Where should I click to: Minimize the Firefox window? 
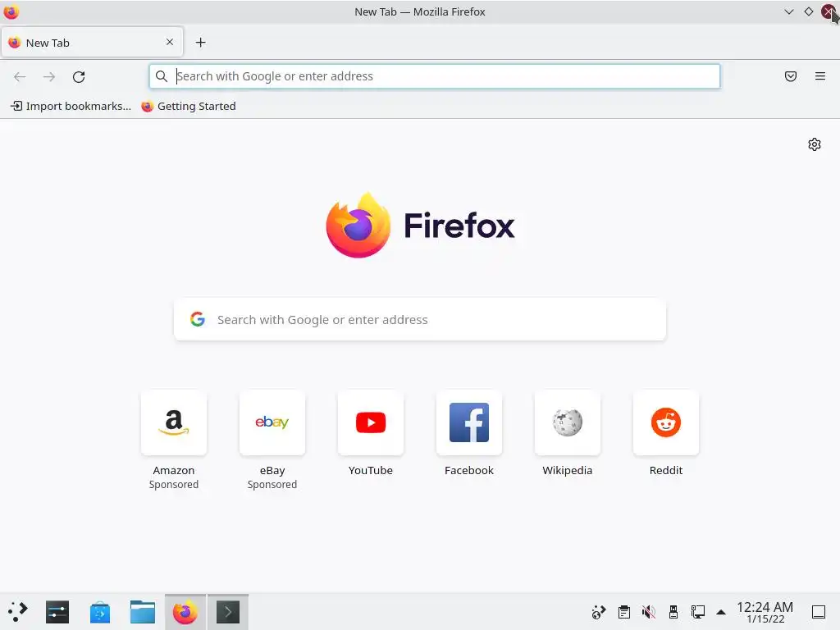click(x=788, y=11)
